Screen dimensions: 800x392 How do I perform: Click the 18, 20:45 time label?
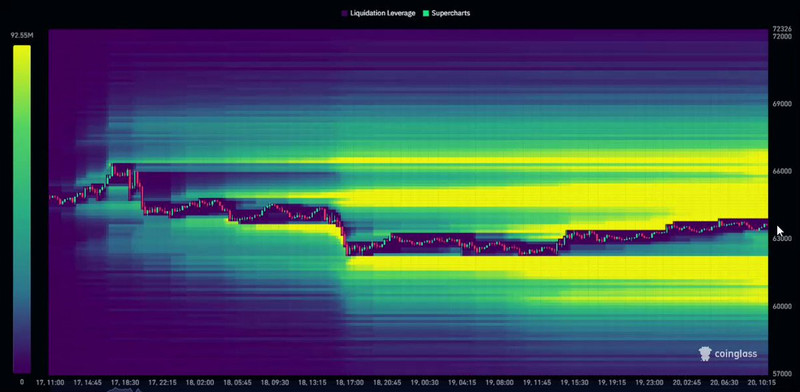(387, 382)
